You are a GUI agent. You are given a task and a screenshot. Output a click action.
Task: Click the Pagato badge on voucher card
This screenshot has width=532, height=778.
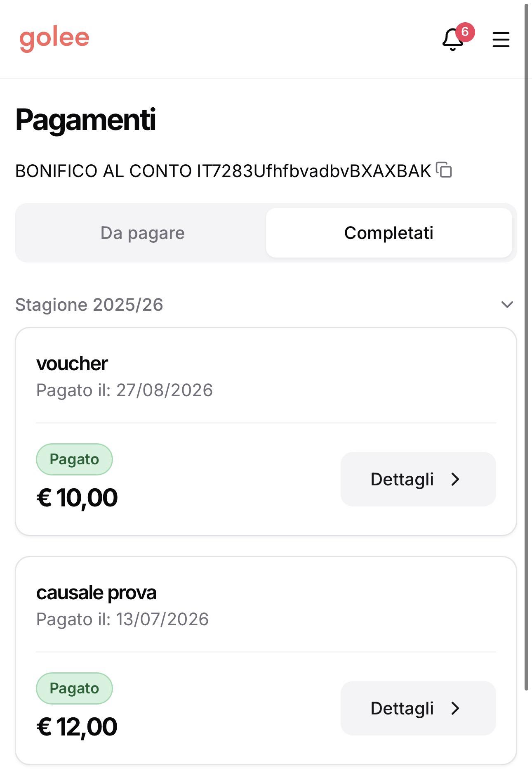pyautogui.click(x=74, y=459)
